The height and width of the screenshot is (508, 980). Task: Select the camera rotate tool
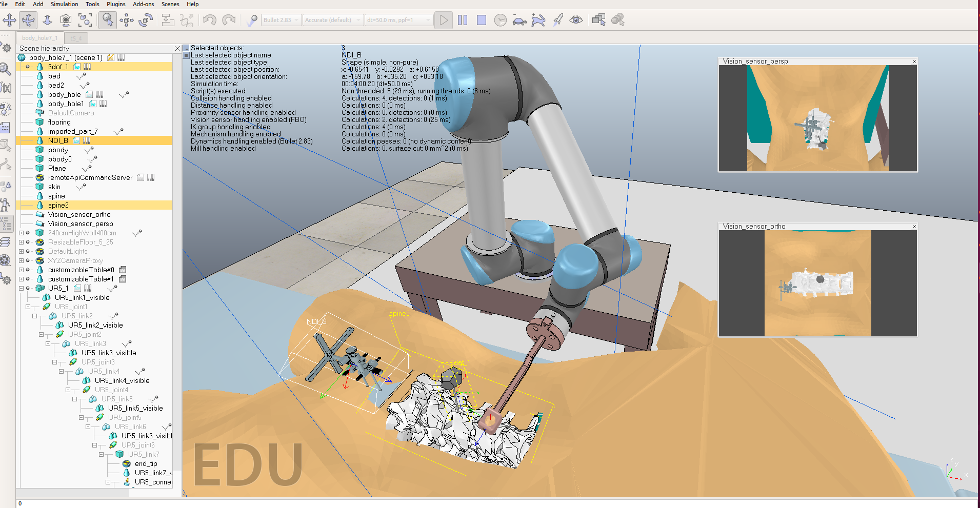pyautogui.click(x=28, y=20)
